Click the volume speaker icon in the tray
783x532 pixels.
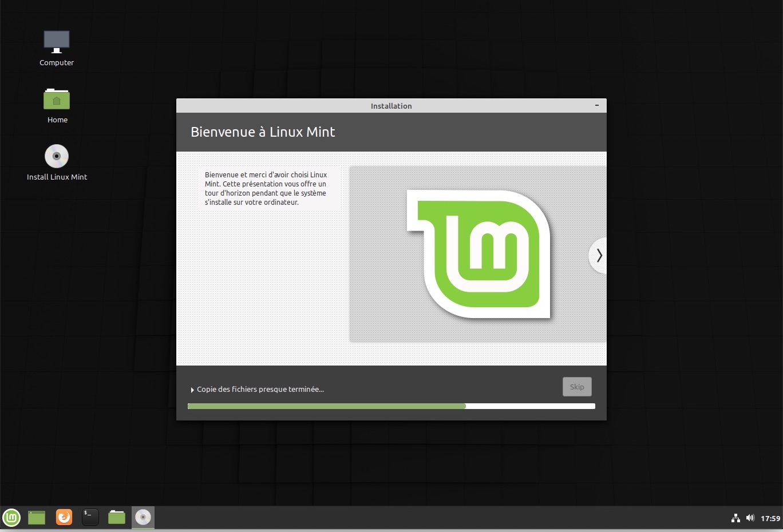click(750, 518)
